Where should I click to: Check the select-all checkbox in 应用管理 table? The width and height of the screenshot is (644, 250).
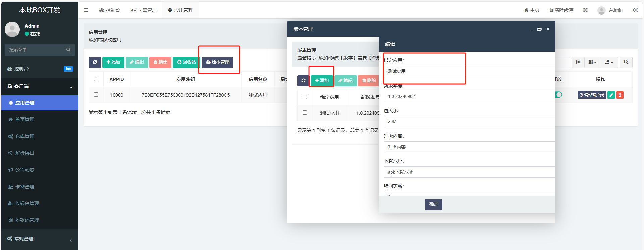pos(96,79)
